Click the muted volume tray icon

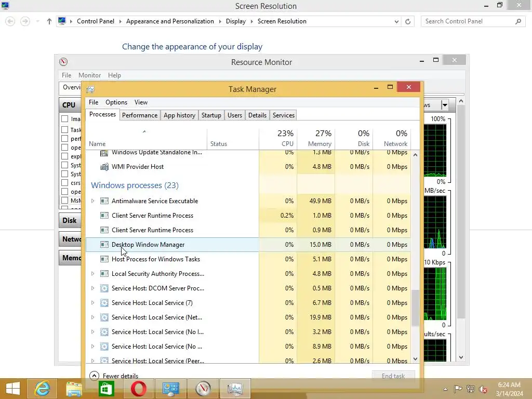(x=483, y=389)
